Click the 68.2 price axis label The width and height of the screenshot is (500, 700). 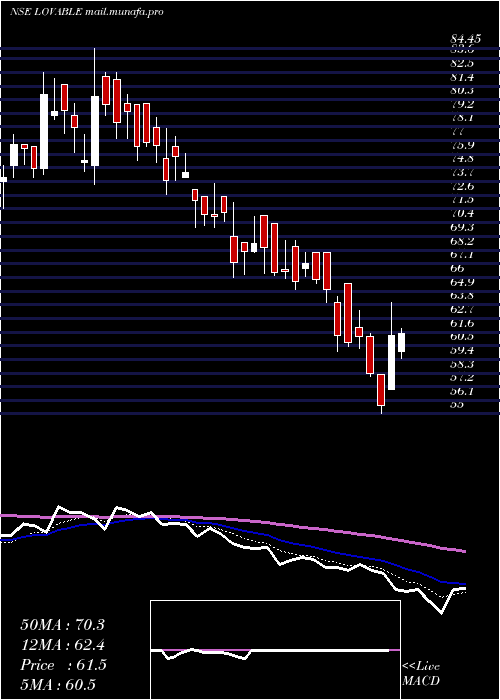462,241
